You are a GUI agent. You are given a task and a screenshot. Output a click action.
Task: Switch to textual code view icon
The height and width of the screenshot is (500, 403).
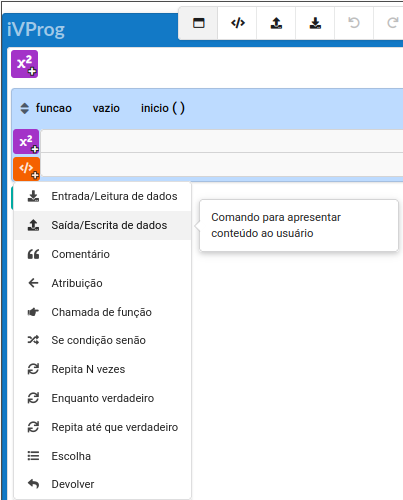(x=238, y=23)
